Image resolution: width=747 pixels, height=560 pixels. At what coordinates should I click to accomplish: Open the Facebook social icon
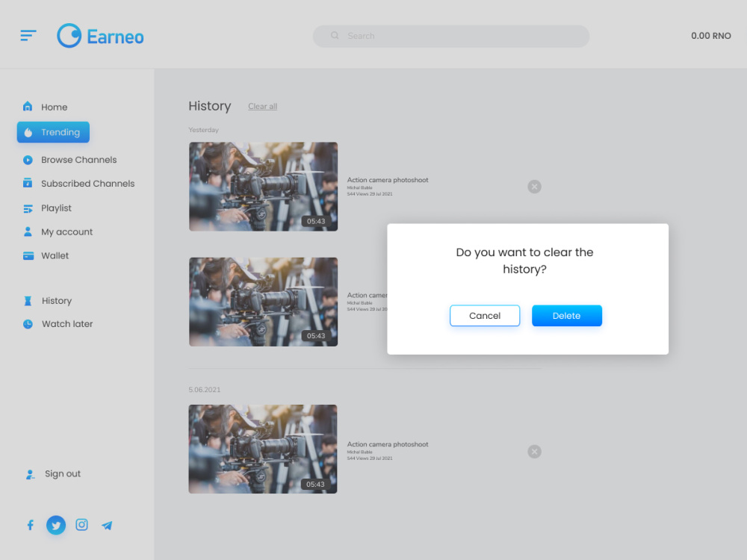click(x=30, y=525)
